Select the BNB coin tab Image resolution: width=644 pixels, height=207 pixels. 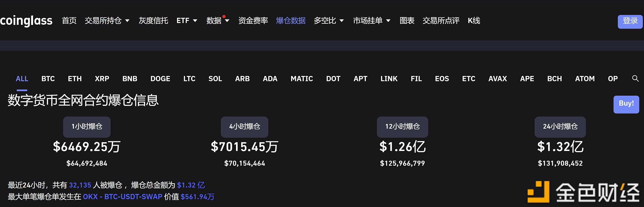[130, 79]
